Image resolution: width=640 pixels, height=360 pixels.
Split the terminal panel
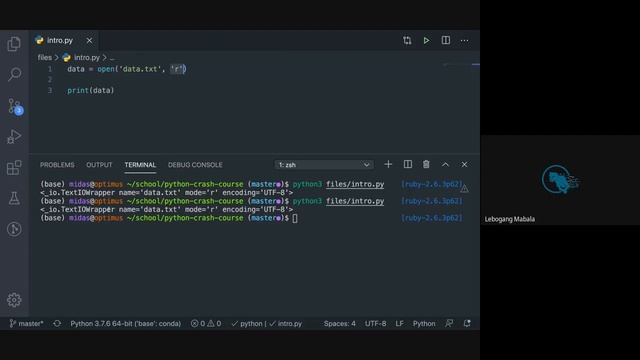click(407, 164)
